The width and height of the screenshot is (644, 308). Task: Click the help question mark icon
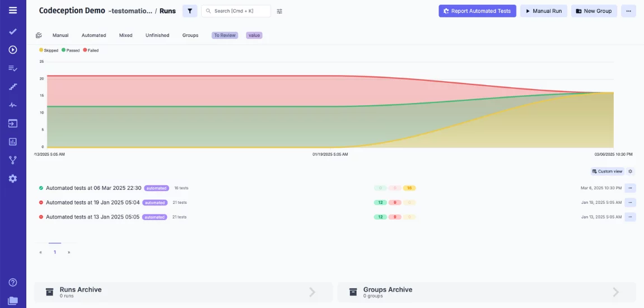13,283
